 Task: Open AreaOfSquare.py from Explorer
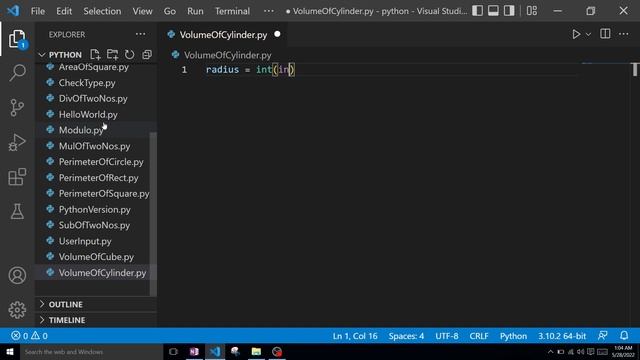93,67
